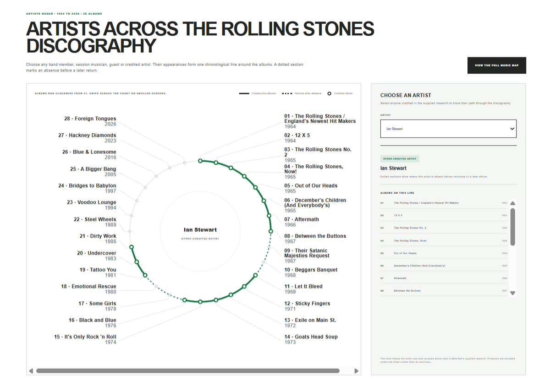Select chart label 06 · December's Children

[315, 205]
